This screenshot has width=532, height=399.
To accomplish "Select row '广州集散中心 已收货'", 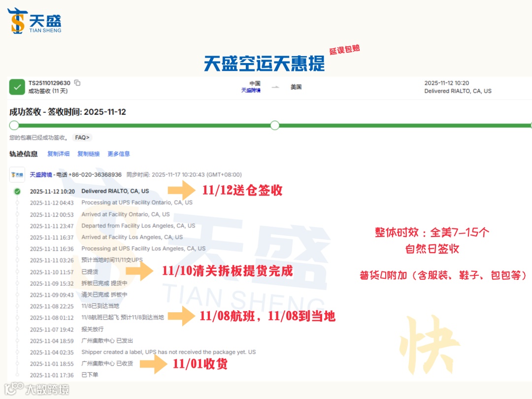I will click(81, 364).
